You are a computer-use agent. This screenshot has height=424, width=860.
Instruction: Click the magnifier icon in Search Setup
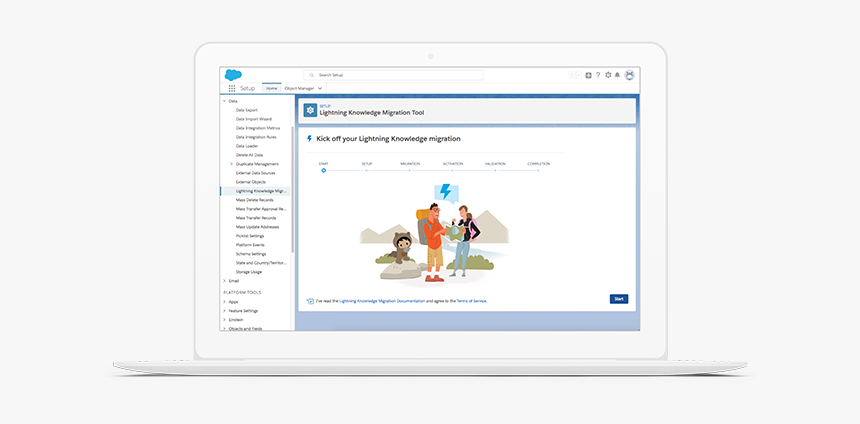pyautogui.click(x=312, y=75)
